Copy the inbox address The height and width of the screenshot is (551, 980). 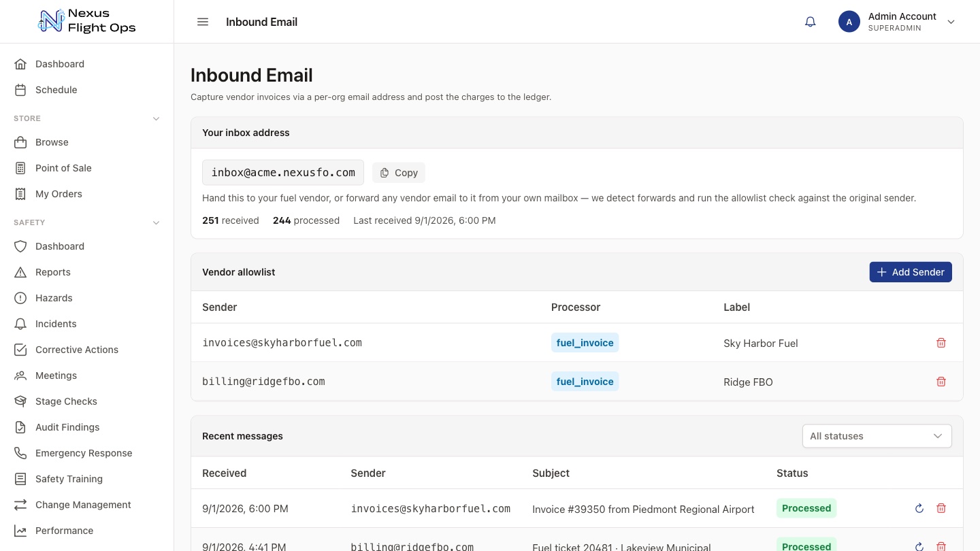tap(399, 173)
